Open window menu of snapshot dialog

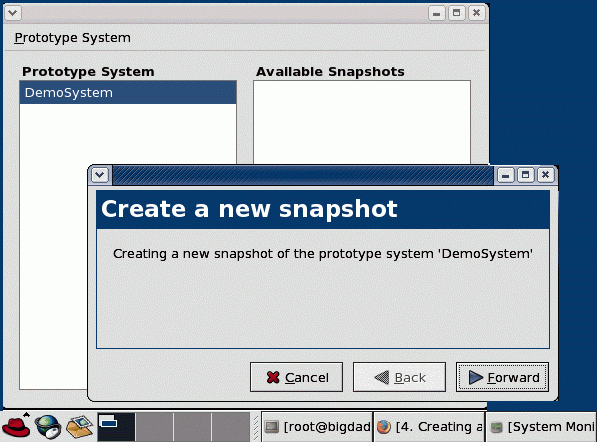pos(100,175)
